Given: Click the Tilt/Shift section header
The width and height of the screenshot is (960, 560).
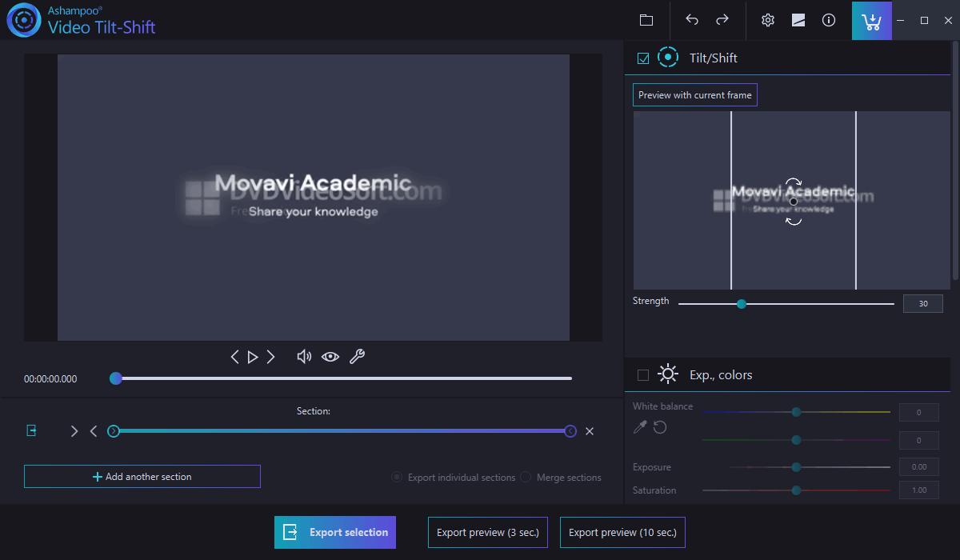Looking at the screenshot, I should 788,58.
